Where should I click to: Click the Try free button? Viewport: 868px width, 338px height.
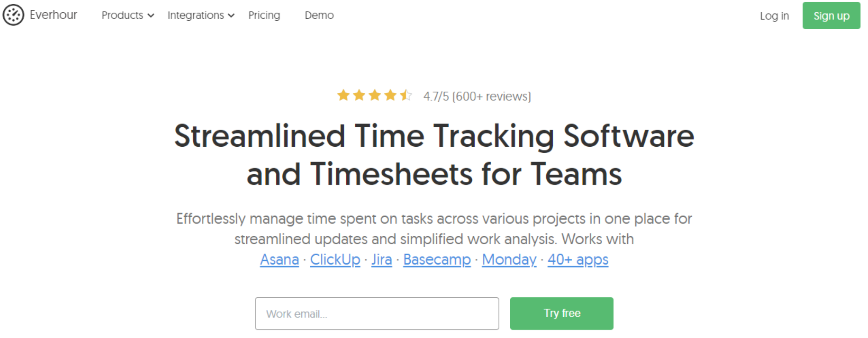[562, 313]
